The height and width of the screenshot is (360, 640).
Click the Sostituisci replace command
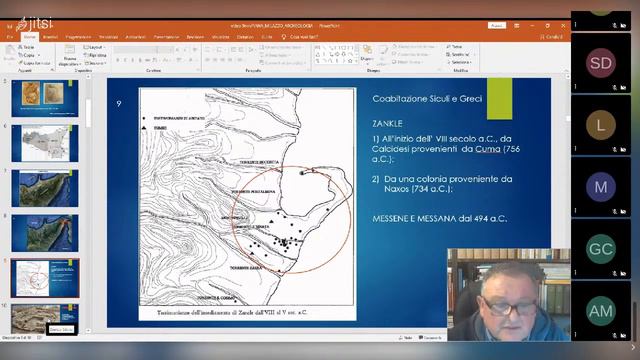tap(458, 55)
